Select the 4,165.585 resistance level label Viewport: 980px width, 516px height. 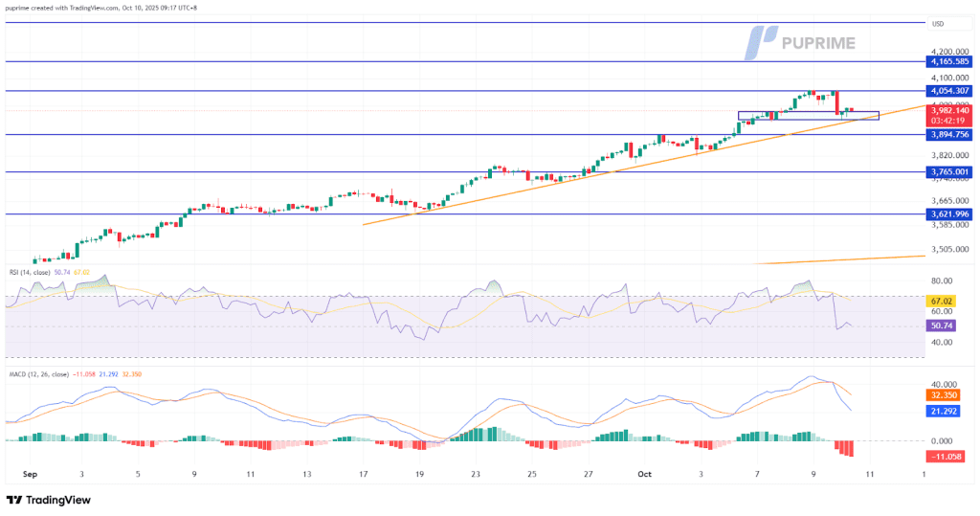pos(948,61)
